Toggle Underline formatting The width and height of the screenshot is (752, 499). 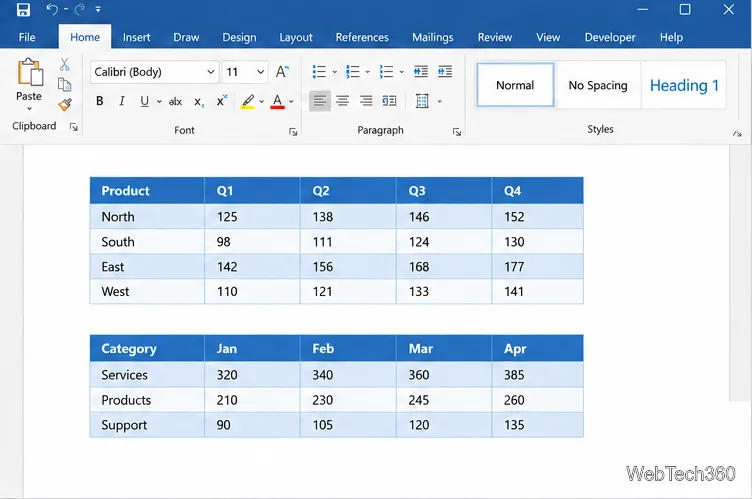(x=144, y=101)
